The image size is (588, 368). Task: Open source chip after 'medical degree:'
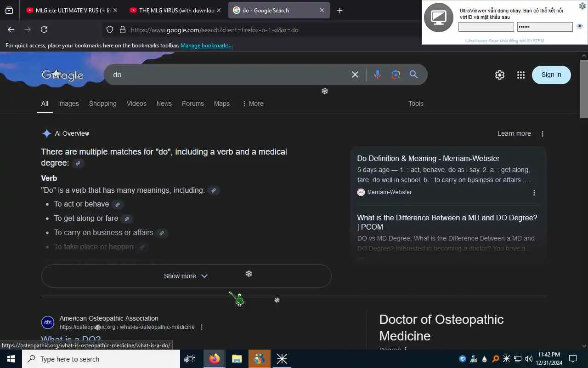click(78, 163)
